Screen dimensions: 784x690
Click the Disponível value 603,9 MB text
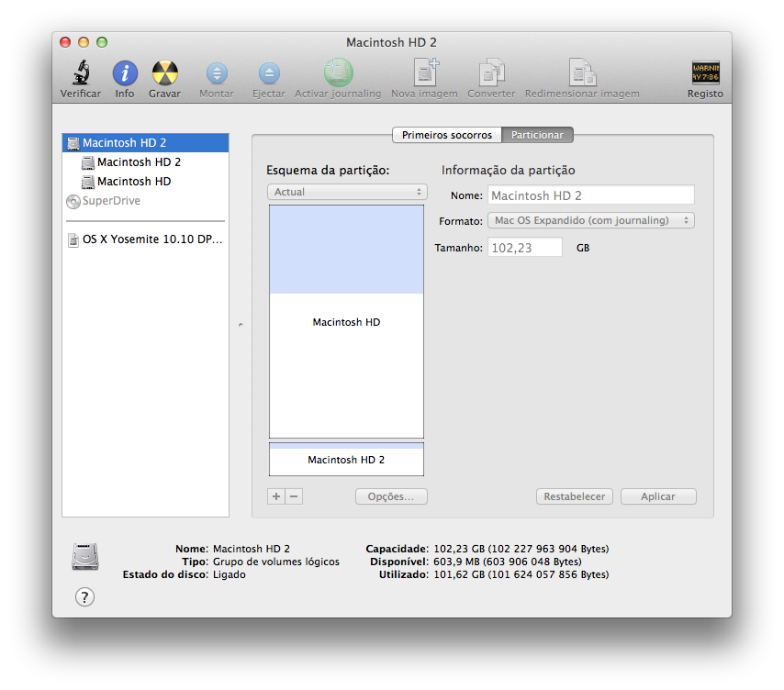point(508,562)
